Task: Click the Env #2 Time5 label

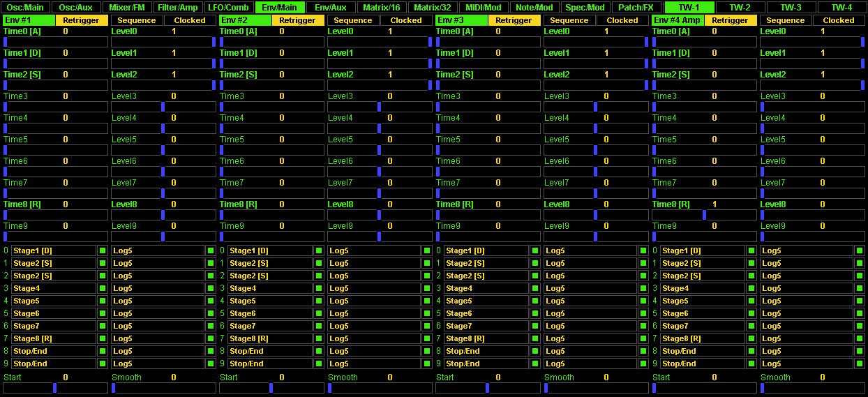Action: click(x=232, y=140)
